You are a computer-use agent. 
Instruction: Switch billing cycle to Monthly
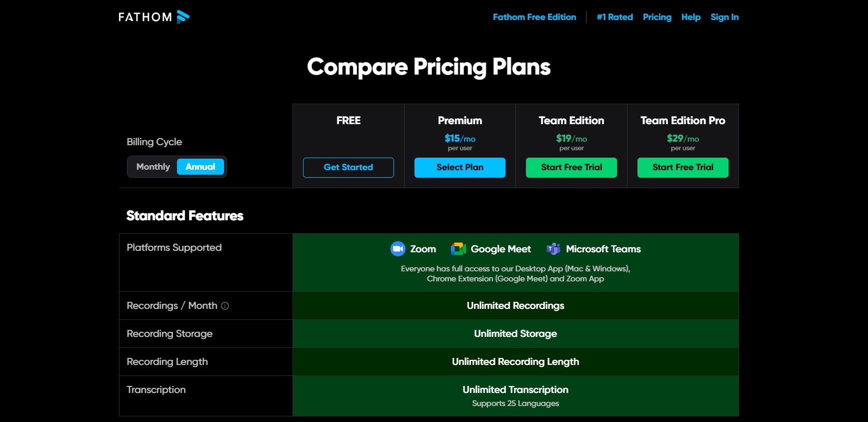(x=153, y=167)
